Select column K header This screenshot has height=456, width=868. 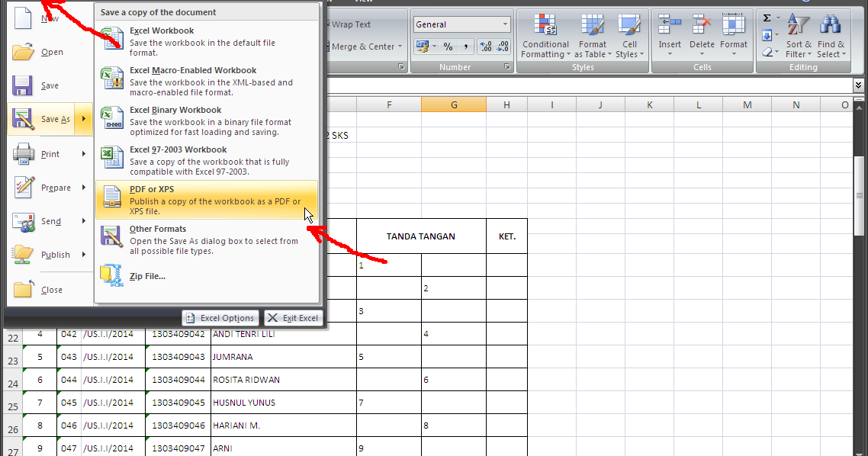tap(649, 104)
